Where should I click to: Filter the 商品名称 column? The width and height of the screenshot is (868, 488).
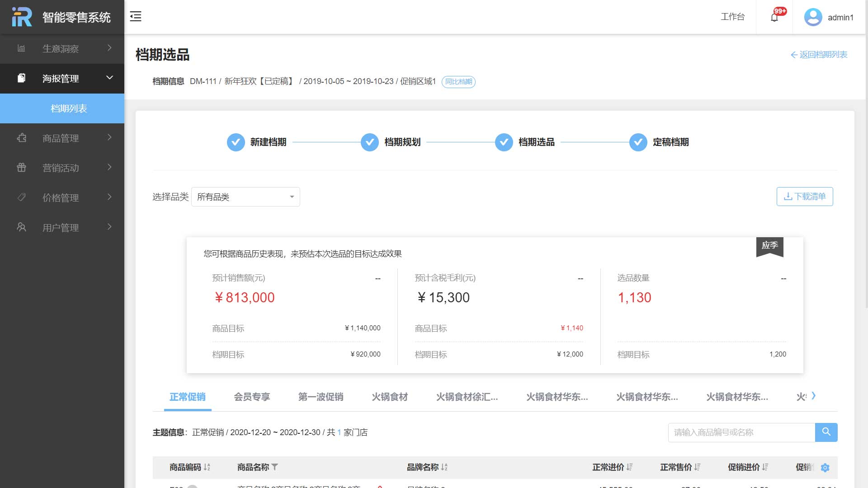(275, 467)
